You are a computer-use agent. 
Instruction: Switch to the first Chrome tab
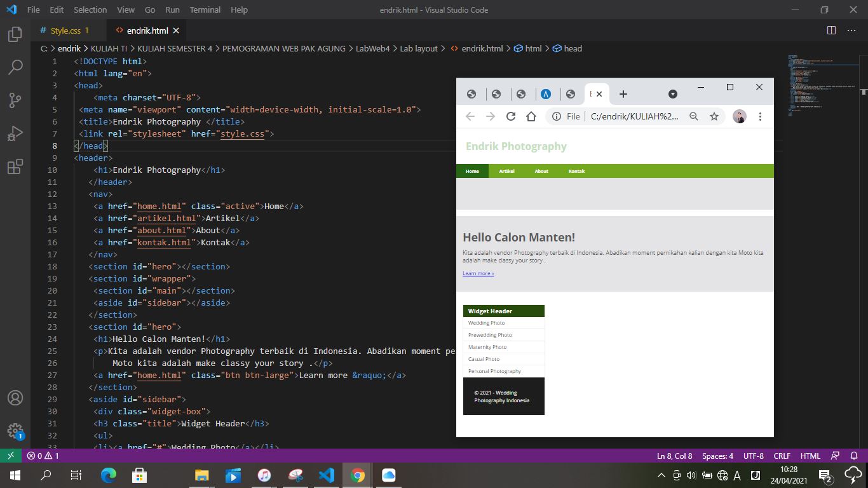pos(471,94)
